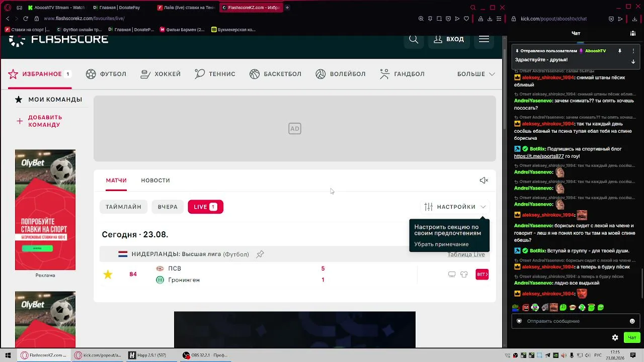
Task: Open the Flashscore search icon
Action: point(414,39)
